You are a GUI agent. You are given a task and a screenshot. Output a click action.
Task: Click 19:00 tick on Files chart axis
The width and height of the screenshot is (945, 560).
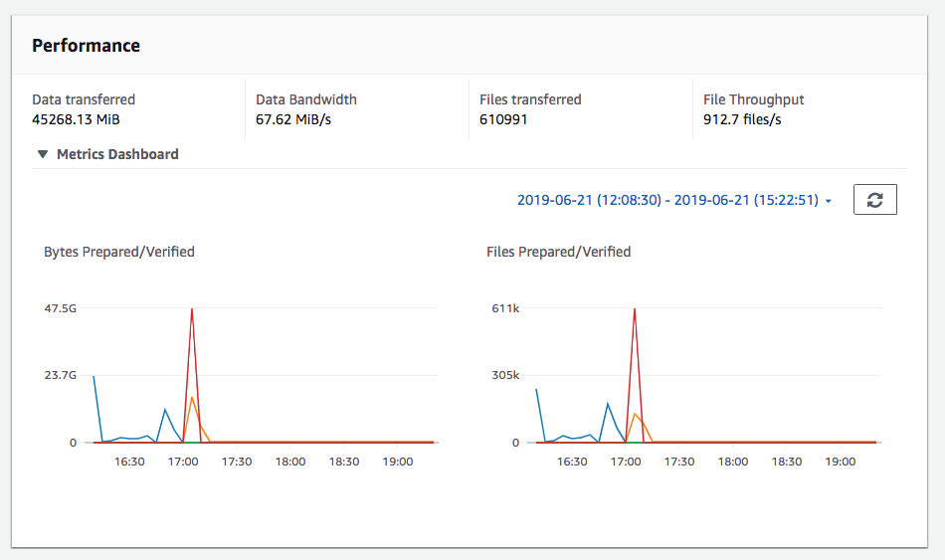pos(841,462)
